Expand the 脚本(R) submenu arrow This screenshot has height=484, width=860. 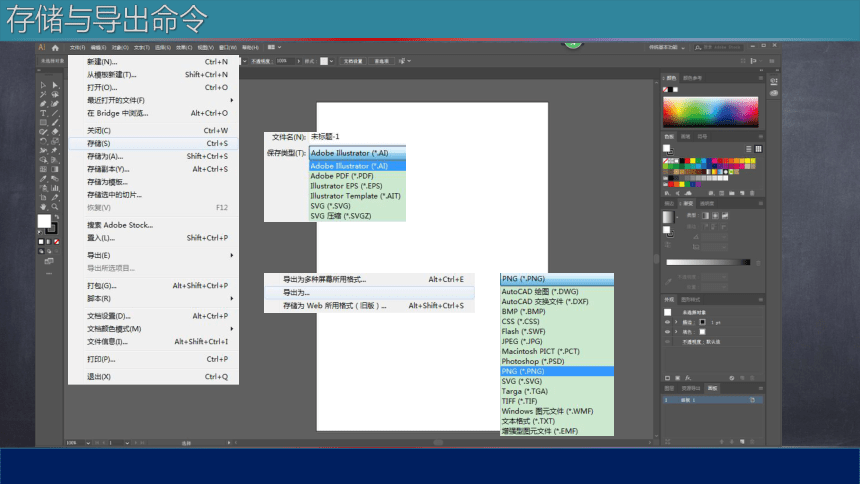(231, 299)
